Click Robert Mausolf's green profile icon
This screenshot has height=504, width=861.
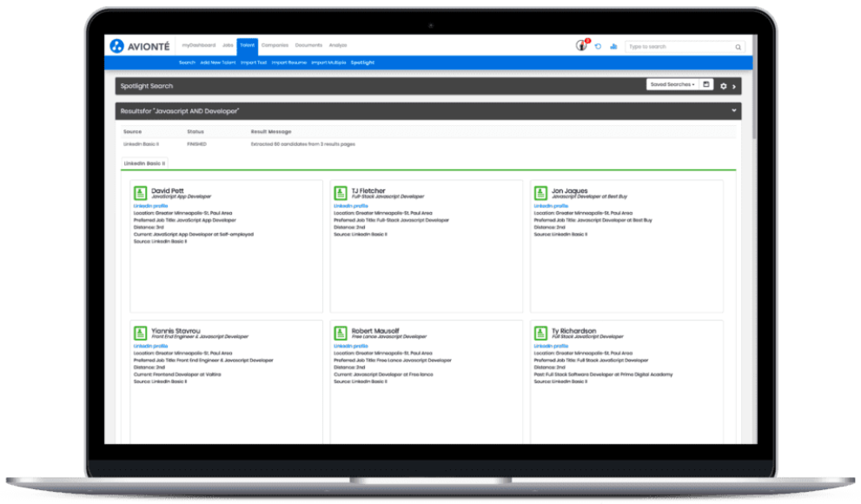pos(341,333)
